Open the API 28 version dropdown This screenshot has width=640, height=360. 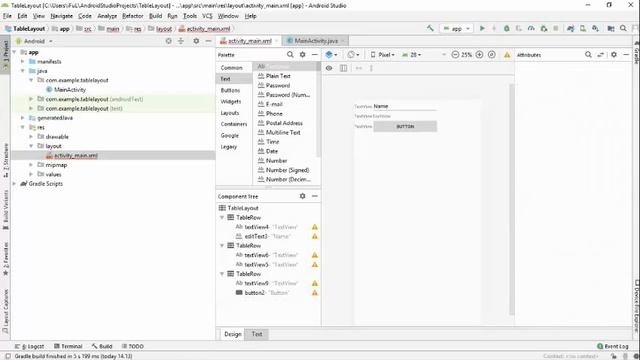coord(412,54)
